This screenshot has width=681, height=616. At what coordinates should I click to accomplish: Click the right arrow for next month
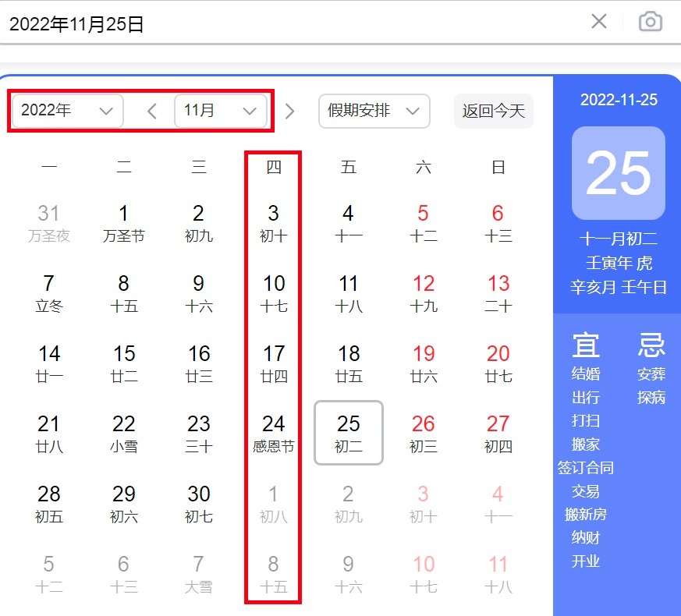tap(289, 111)
